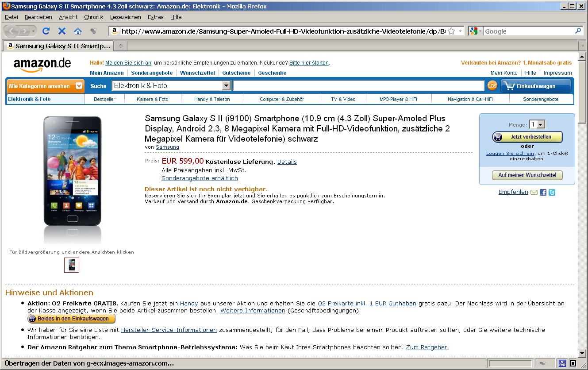588x370 pixels.
Task: Open the Details link for free delivery
Action: pyautogui.click(x=287, y=162)
